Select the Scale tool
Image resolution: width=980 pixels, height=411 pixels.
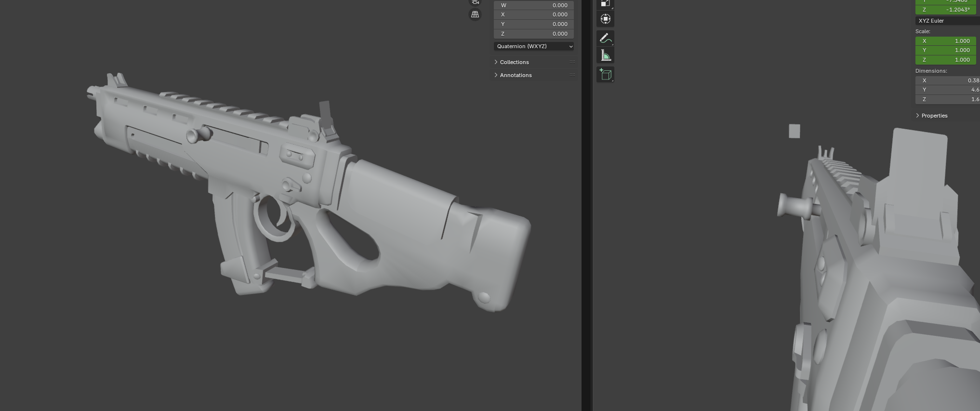click(605, 3)
